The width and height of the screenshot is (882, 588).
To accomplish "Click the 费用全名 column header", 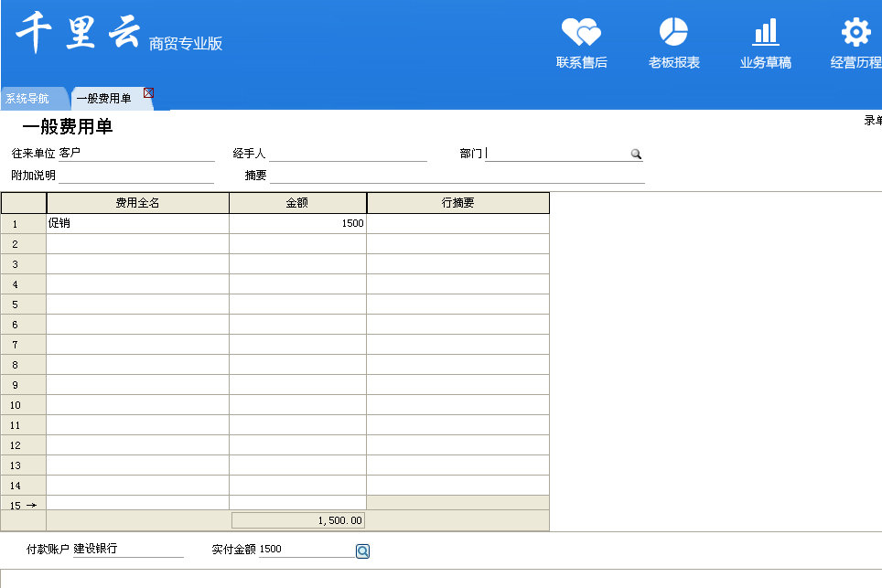I will (x=137, y=203).
